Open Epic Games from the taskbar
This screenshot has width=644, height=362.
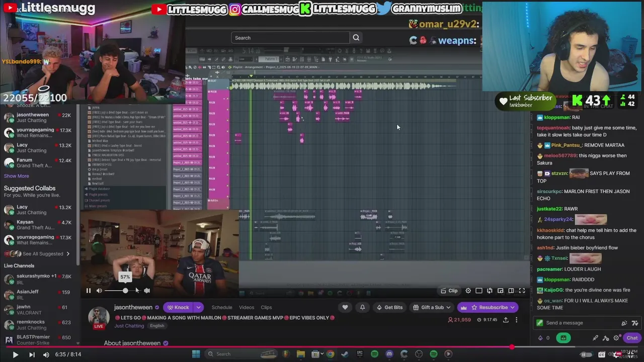(x=360, y=354)
